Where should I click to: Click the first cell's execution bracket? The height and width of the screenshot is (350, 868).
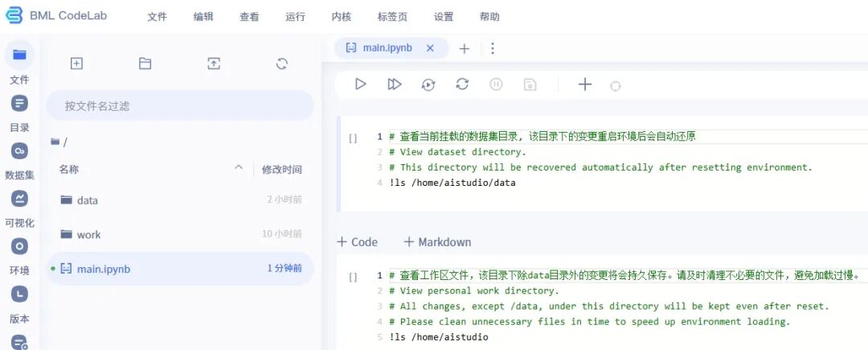353,138
